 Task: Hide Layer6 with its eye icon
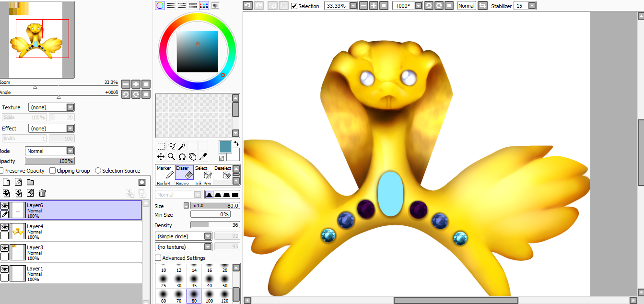tap(4, 206)
